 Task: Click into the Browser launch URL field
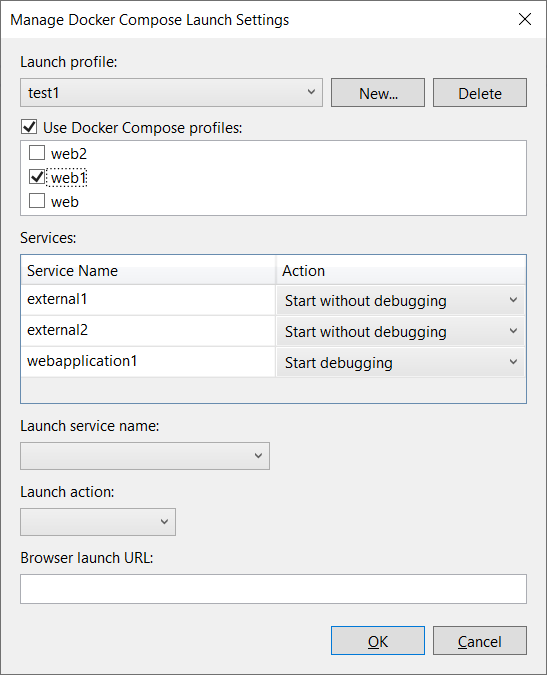pos(273,588)
